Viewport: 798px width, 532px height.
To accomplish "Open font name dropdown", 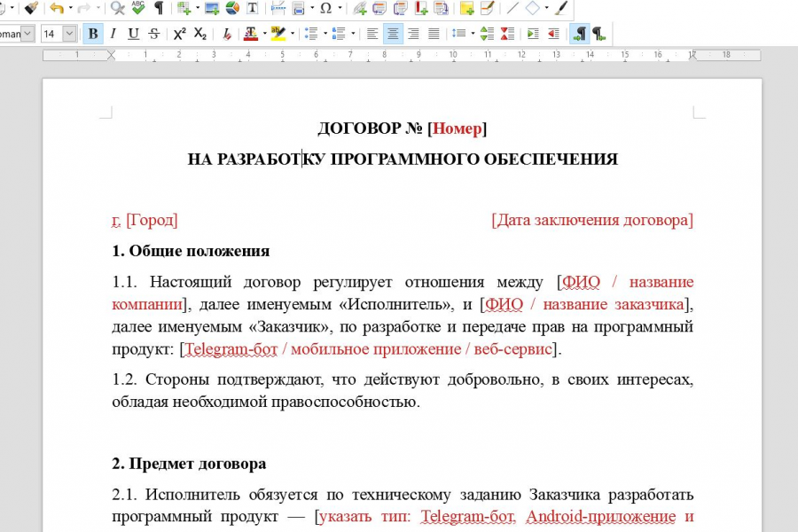I will [28, 34].
